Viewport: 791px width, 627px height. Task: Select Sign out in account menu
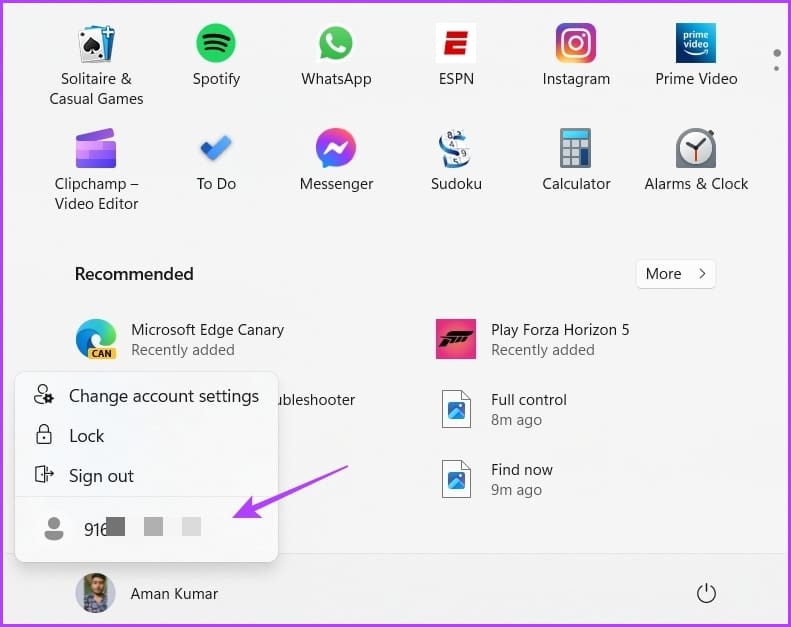pos(146,475)
